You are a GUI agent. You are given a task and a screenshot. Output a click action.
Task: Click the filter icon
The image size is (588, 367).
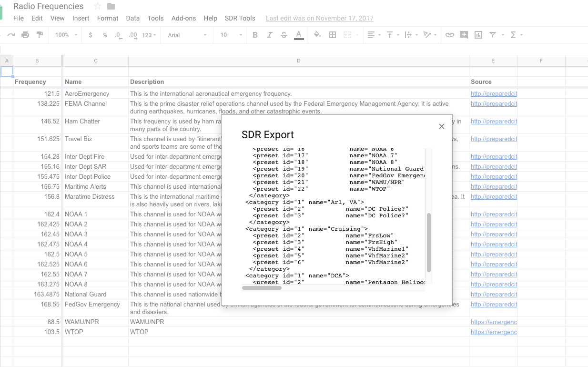493,35
